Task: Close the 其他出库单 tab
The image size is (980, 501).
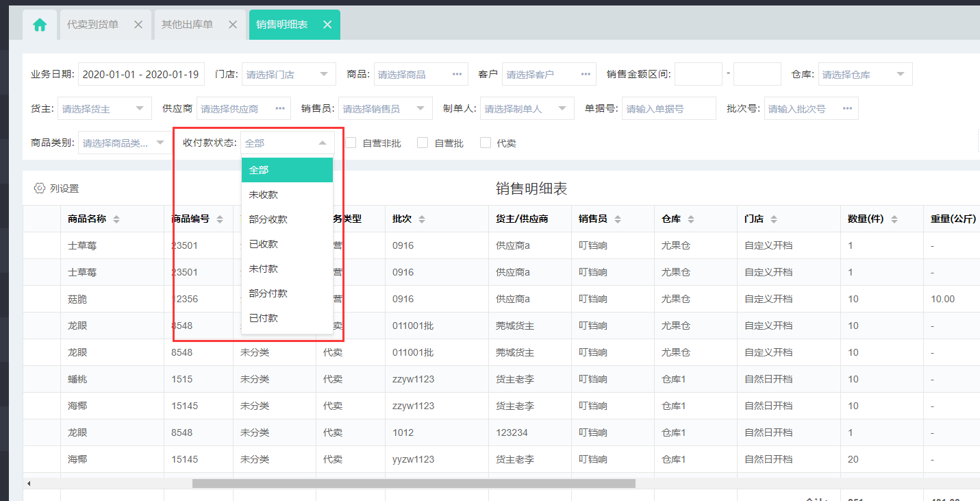Action: click(233, 25)
